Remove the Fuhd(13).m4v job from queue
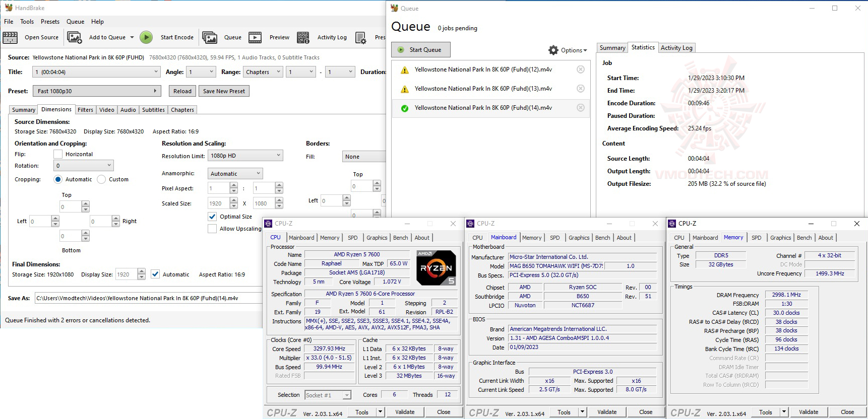This screenshot has height=419, width=868. pos(581,89)
